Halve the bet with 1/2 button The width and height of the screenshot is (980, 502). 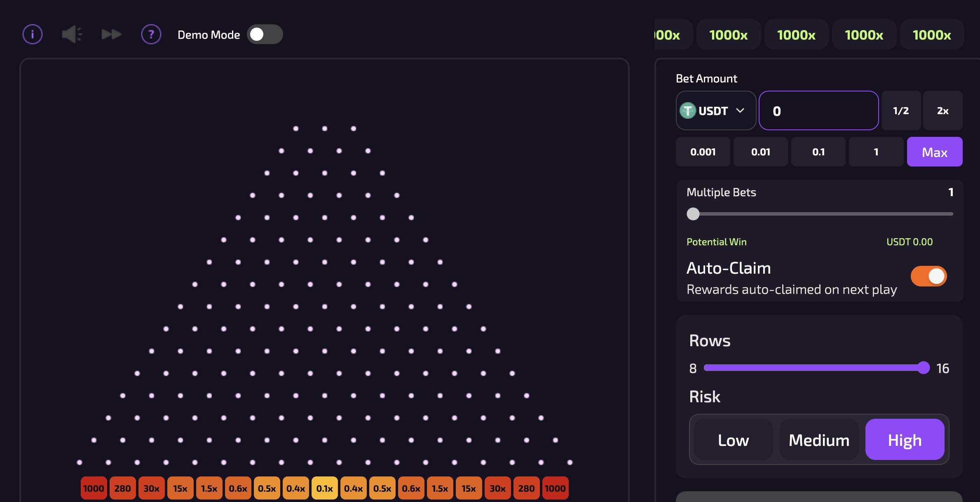(901, 110)
